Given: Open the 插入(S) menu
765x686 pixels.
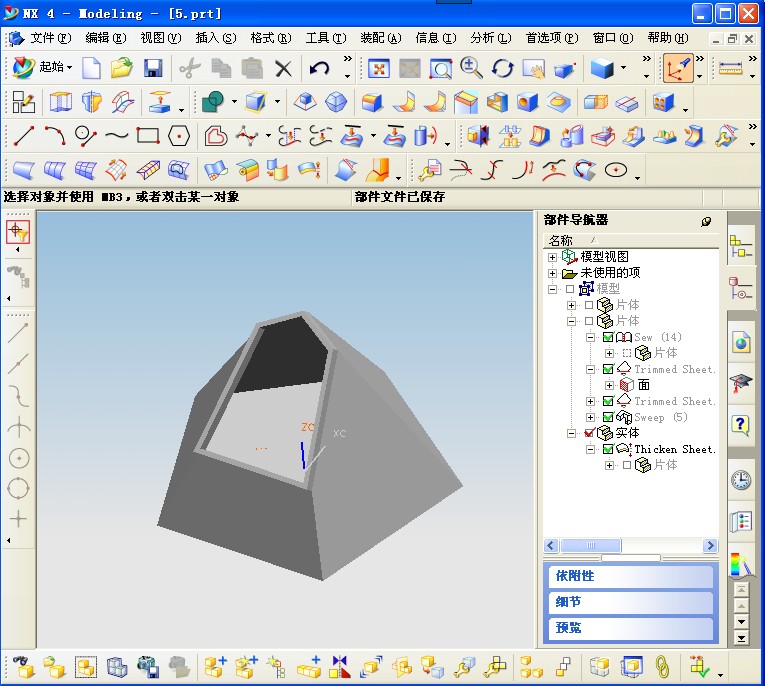Looking at the screenshot, I should tap(216, 38).
